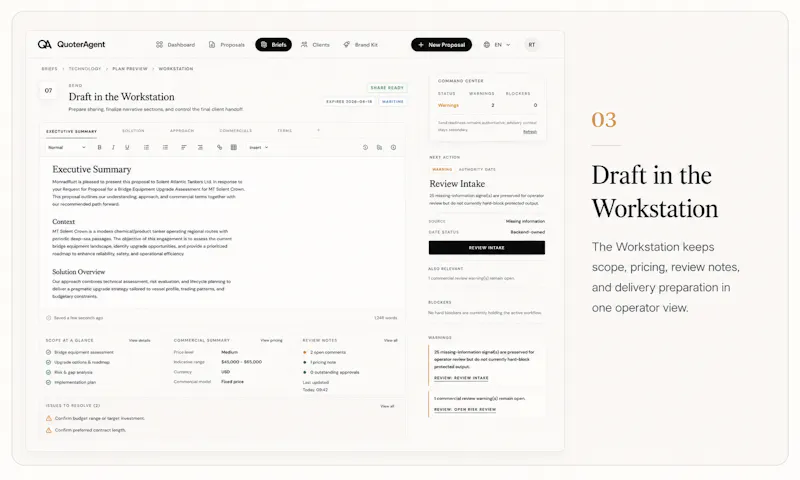Align text left

coord(184,147)
